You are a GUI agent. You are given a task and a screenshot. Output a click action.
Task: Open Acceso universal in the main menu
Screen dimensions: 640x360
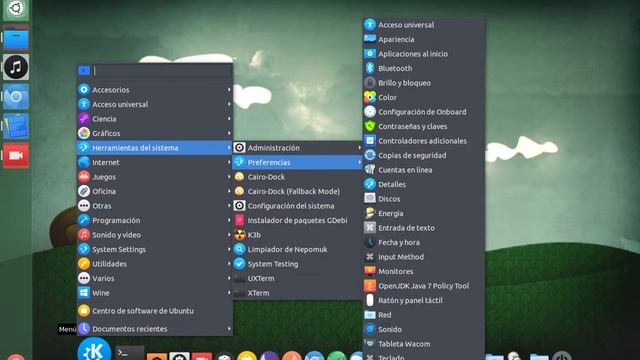[x=155, y=104]
